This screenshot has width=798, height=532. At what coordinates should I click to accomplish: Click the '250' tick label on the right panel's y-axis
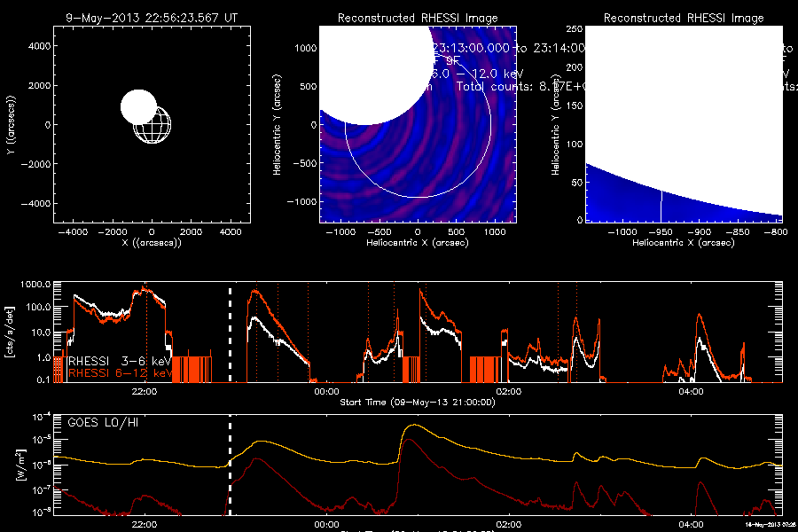pos(574,29)
